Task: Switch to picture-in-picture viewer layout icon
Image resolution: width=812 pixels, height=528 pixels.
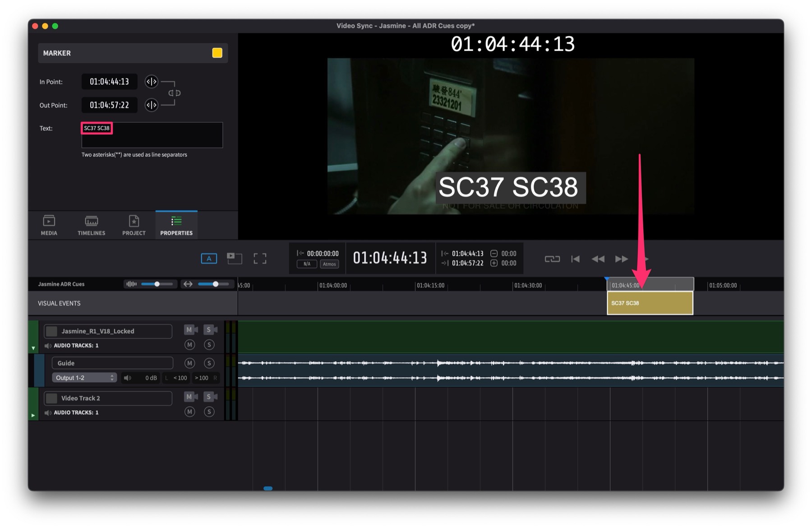Action: coord(234,258)
